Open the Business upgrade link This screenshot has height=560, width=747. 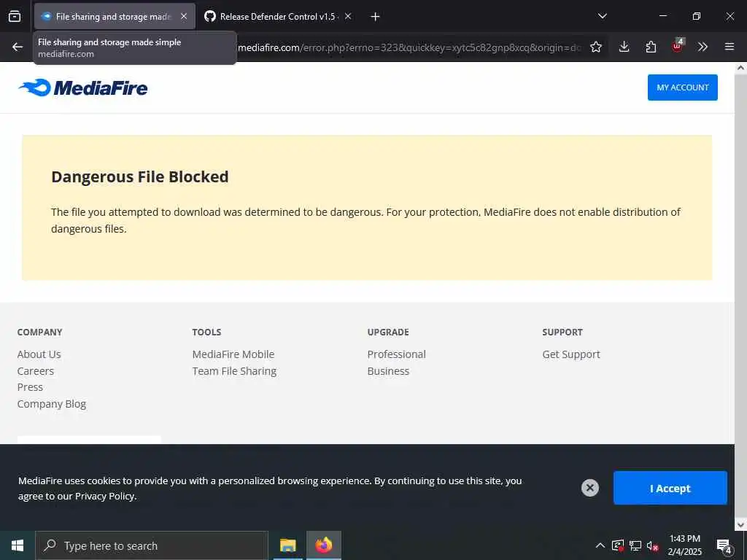pos(388,371)
